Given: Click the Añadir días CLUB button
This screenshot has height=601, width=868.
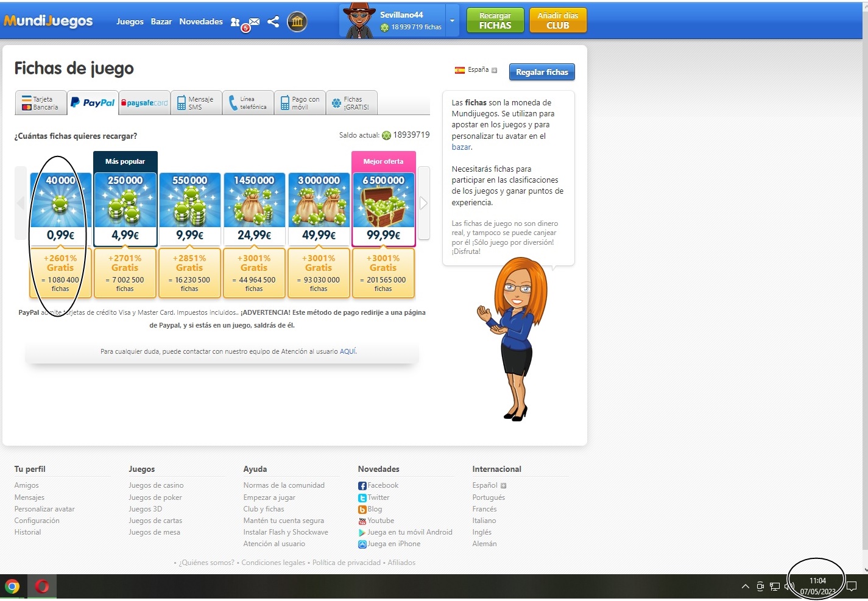Looking at the screenshot, I should point(558,21).
